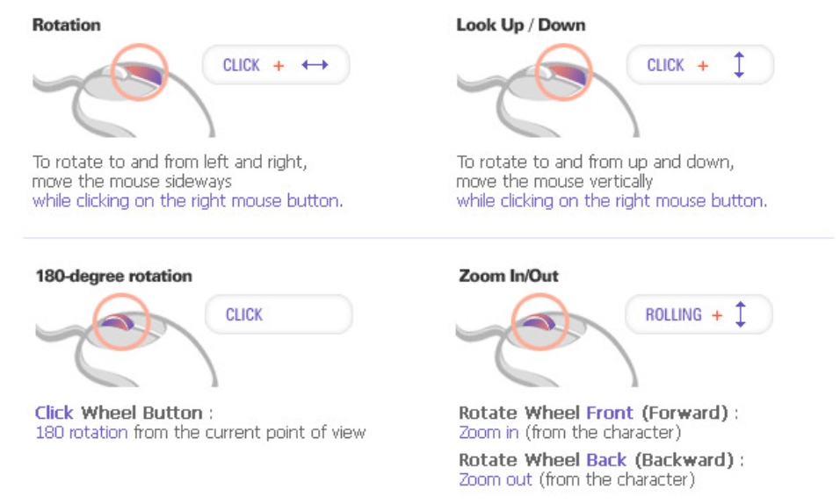Click the vertical double arrow in Look Up / Down badge
This screenshot has width=840, height=504.
738,65
